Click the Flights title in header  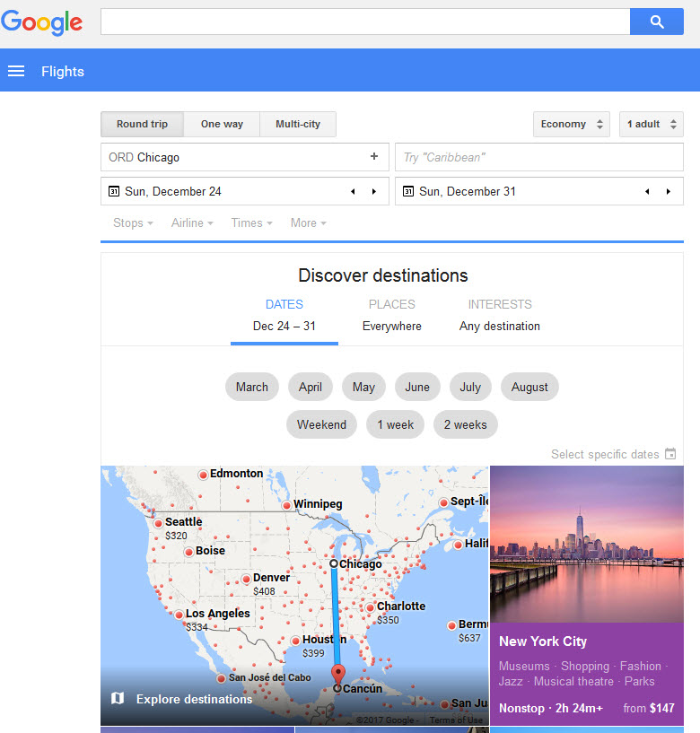(63, 72)
